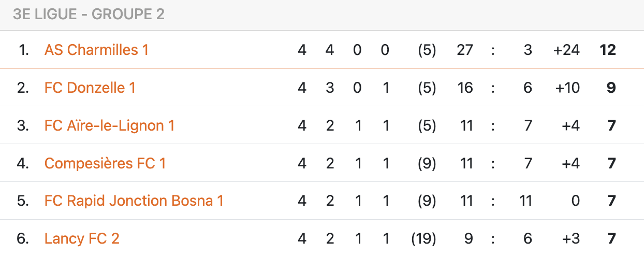Select the +24 goal difference cell
Viewport: 644px width, 255px height.
tap(566, 50)
